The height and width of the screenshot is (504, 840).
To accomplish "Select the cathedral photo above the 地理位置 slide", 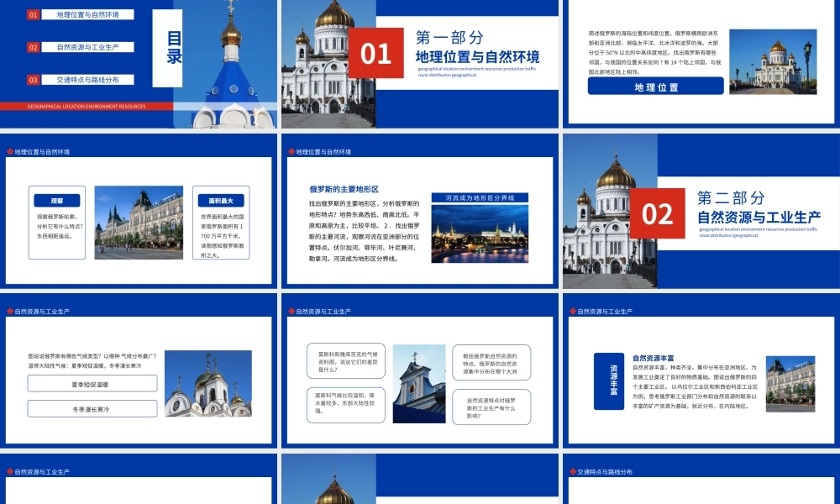I will [773, 61].
